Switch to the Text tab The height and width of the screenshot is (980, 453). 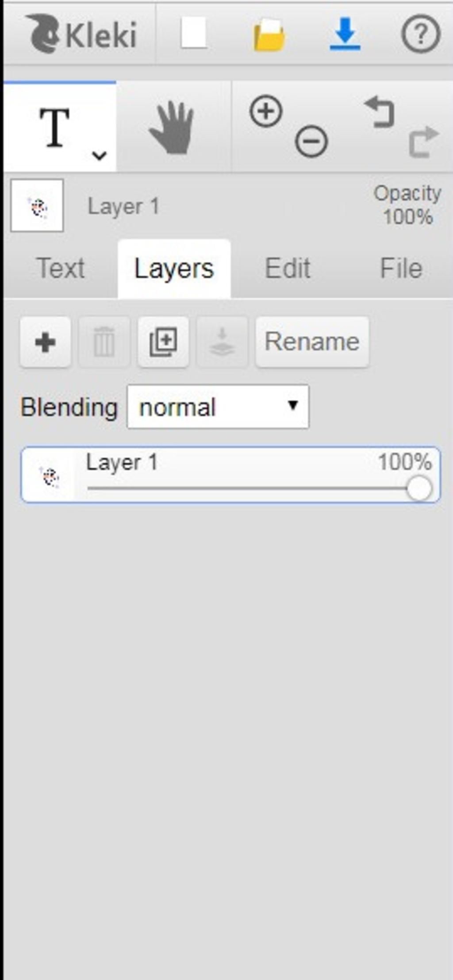[61, 269]
